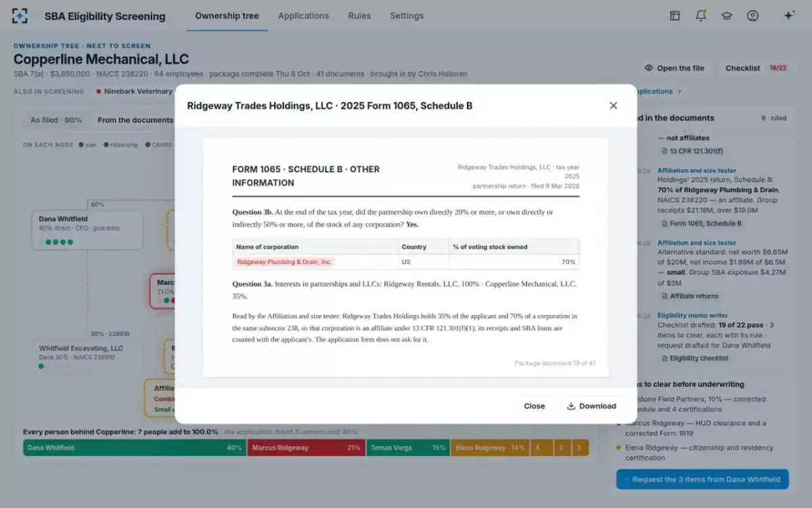Open the 13 CFR 121.301(f) citation chip
Screen dimensions: 812x508
coord(692,151)
